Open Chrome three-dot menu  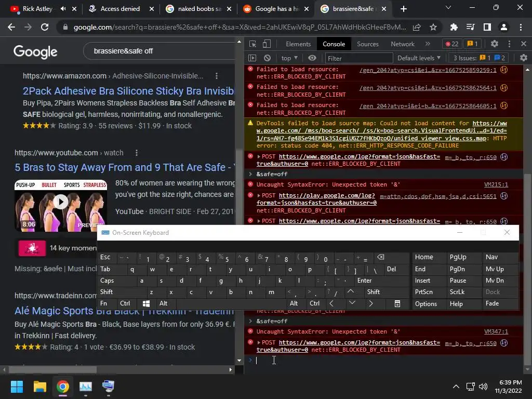(521, 27)
